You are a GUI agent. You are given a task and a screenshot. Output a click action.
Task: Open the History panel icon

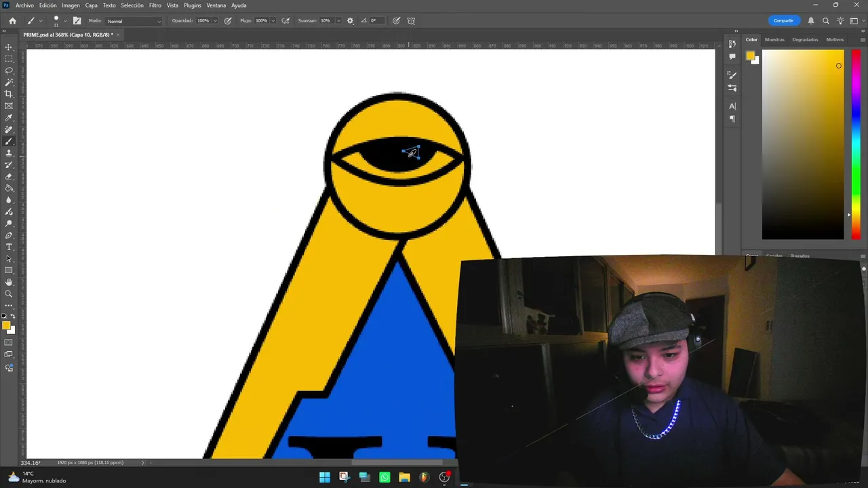pyautogui.click(x=732, y=44)
